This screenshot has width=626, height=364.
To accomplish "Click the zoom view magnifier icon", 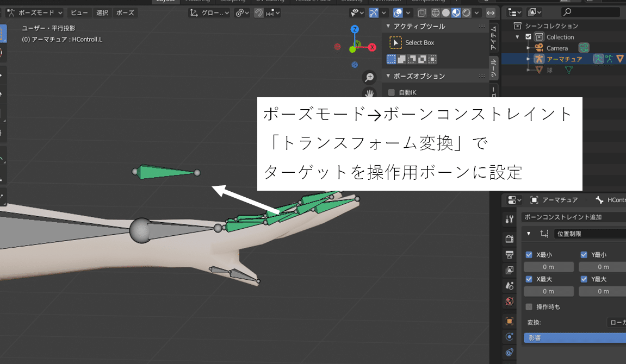I will pyautogui.click(x=369, y=77).
